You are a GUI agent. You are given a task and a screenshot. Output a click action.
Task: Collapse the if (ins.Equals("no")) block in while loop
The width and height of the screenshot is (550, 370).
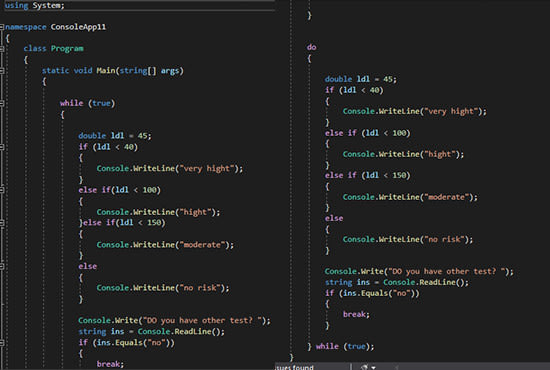[2, 343]
